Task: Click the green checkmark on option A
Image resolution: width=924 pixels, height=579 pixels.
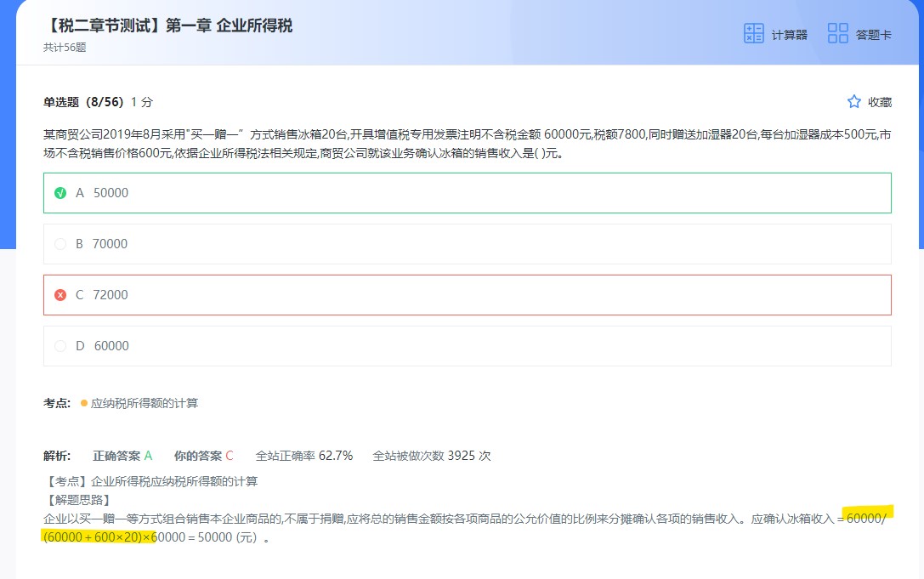Action: tap(60, 193)
